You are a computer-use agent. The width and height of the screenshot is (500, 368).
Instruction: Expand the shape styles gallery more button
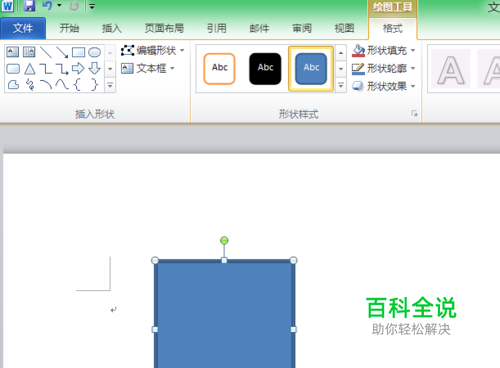click(x=341, y=85)
